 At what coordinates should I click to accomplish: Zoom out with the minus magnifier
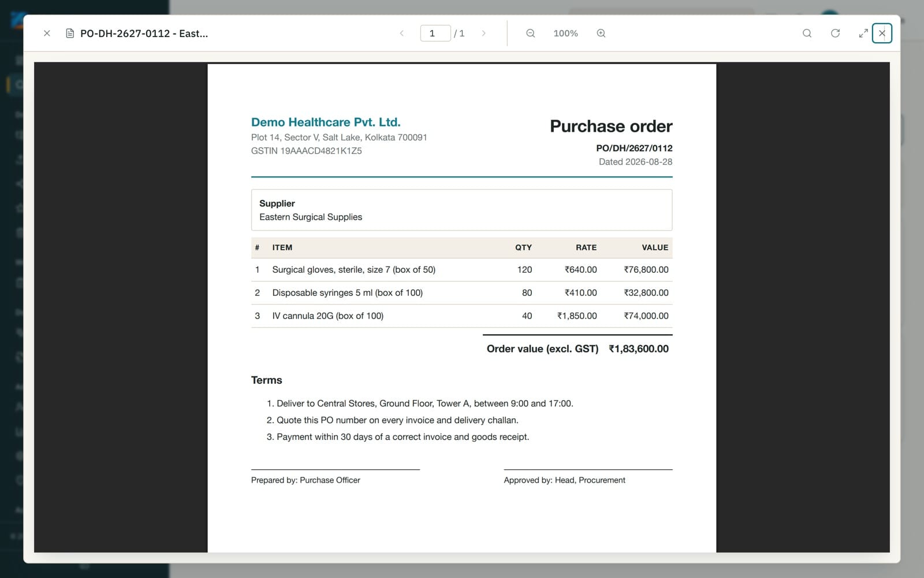pos(531,34)
